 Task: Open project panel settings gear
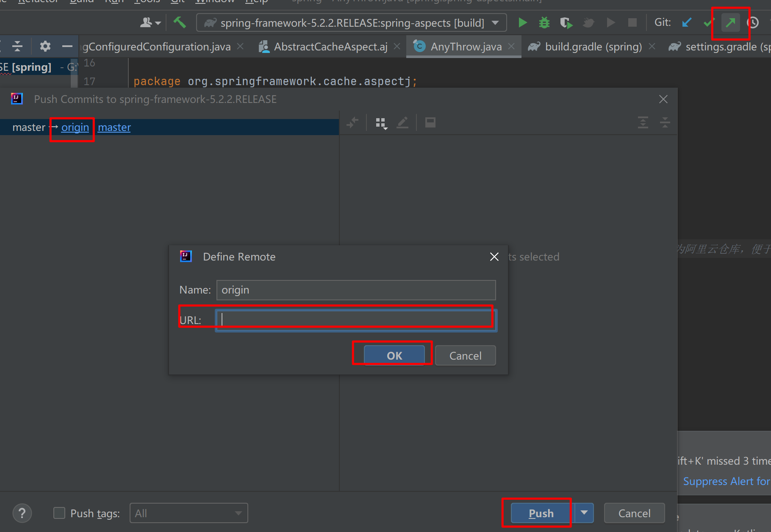pyautogui.click(x=45, y=46)
